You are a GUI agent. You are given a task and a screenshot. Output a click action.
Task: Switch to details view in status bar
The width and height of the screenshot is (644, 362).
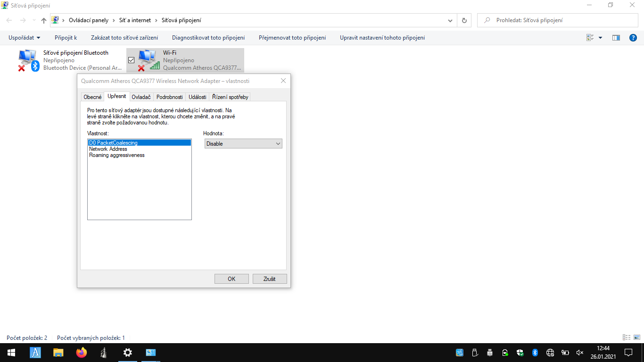tap(627, 337)
